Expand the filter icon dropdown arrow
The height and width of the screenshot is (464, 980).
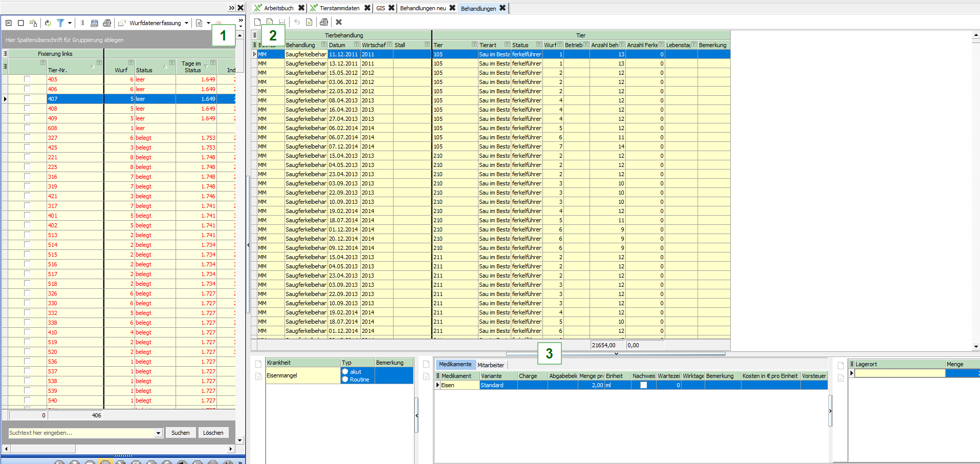pos(70,23)
